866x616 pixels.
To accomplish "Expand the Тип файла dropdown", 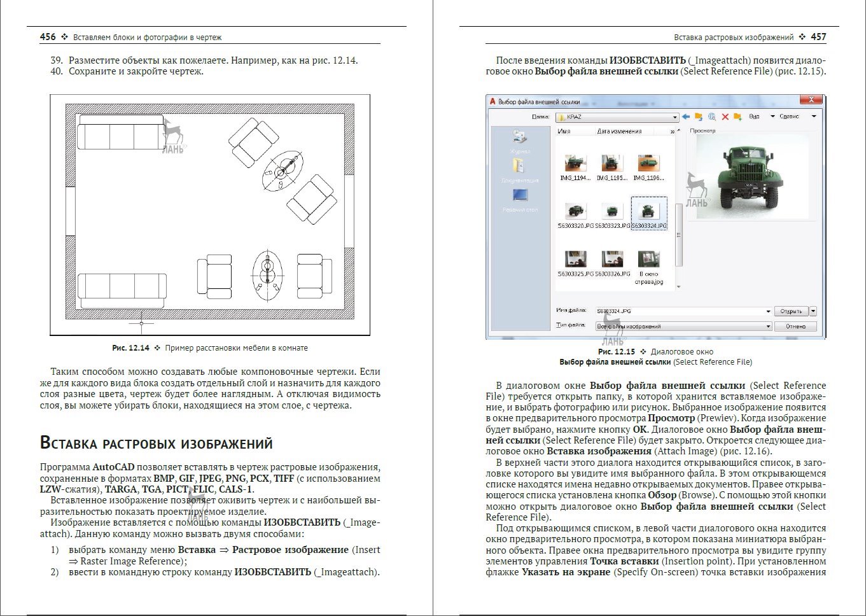I will pyautogui.click(x=768, y=326).
